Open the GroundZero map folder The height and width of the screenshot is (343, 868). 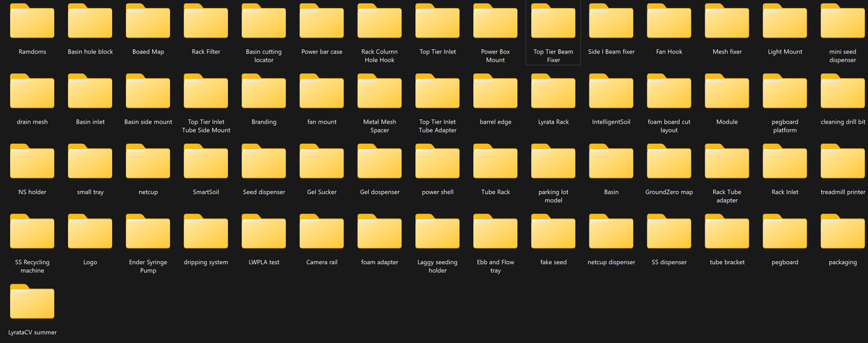coord(669,161)
